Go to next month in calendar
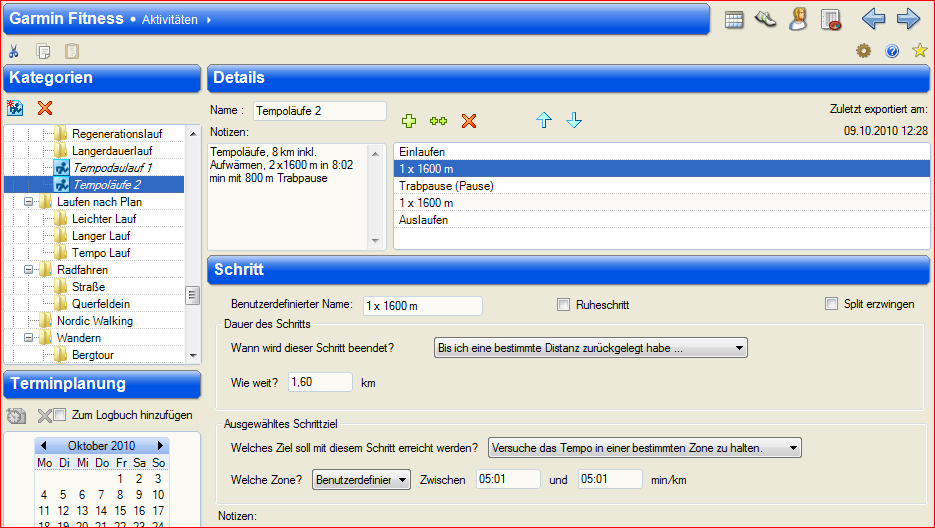935x528 pixels. tap(160, 445)
